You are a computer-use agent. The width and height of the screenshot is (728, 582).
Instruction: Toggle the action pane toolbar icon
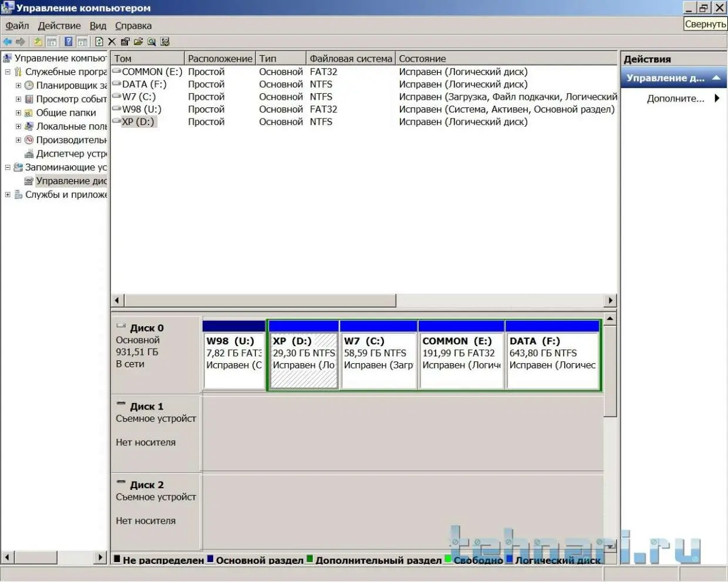click(83, 42)
